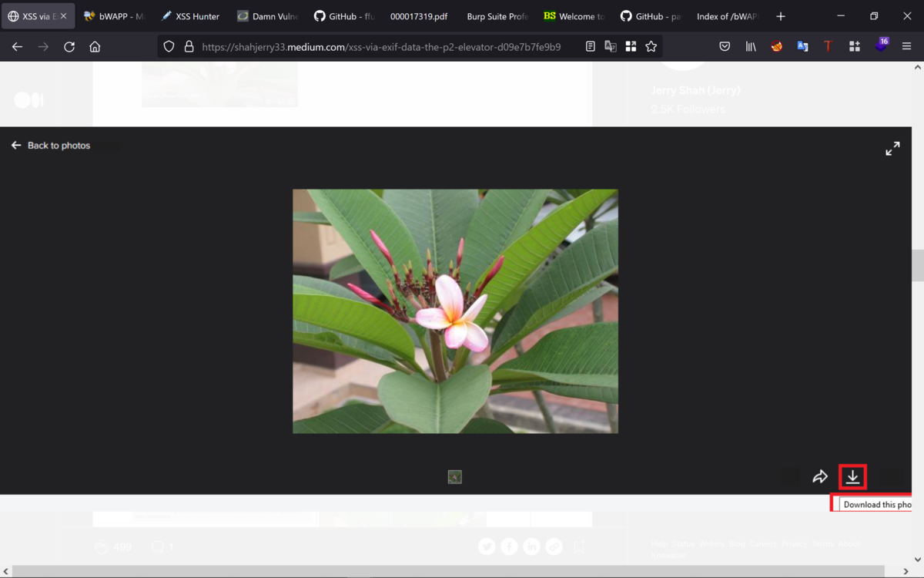Bookmark this page with the star
Image resolution: width=924 pixels, height=578 pixels.
651,47
